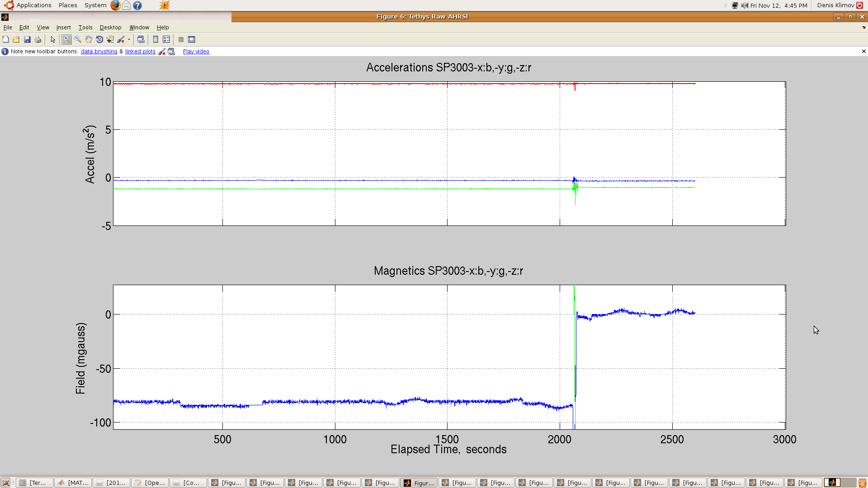Screen dimensions: 868x488
Task: Click the active 'Figur...' taskbar button
Action: point(419,483)
